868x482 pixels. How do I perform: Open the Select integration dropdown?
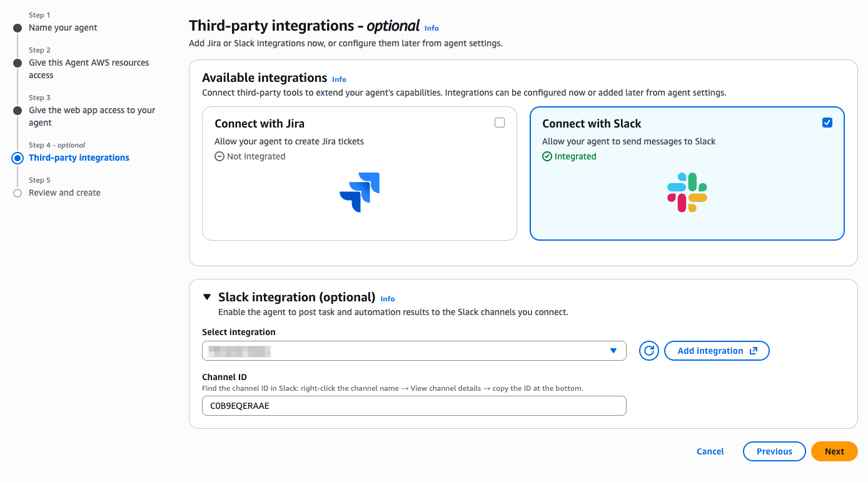pyautogui.click(x=414, y=351)
